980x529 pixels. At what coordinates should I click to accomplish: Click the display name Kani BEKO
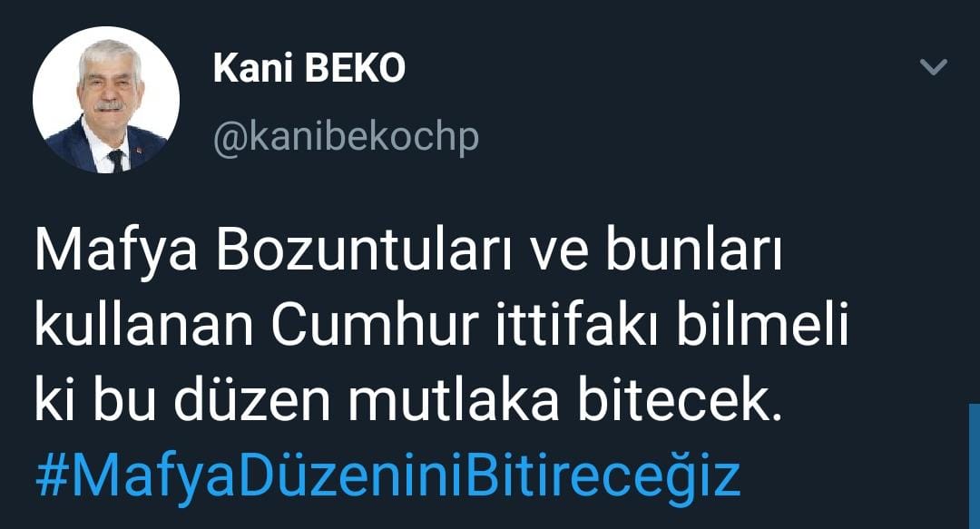[309, 67]
